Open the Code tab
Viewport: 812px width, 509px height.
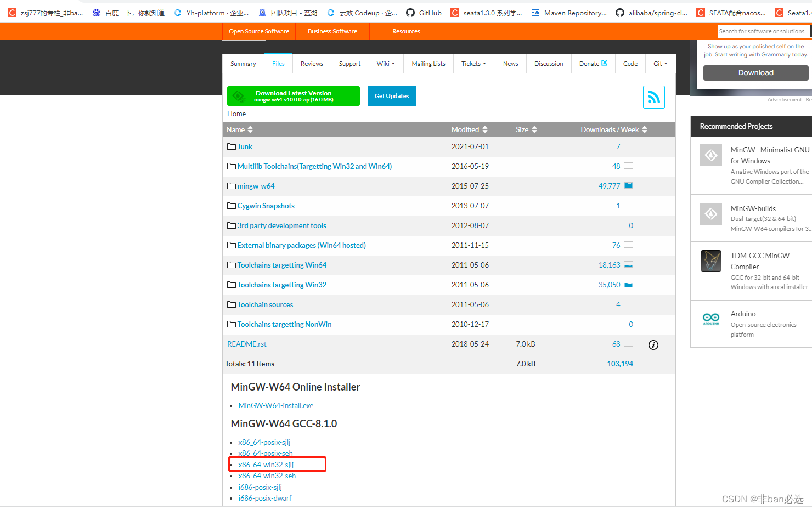click(x=630, y=64)
